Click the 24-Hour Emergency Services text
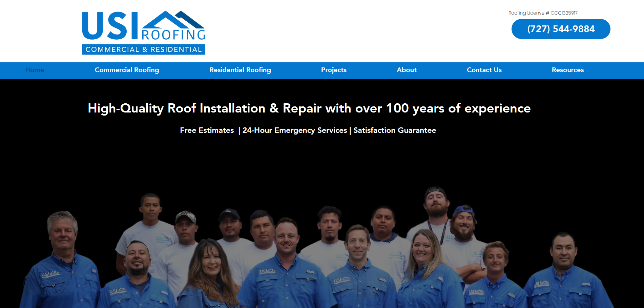This screenshot has width=644, height=308. (x=295, y=130)
